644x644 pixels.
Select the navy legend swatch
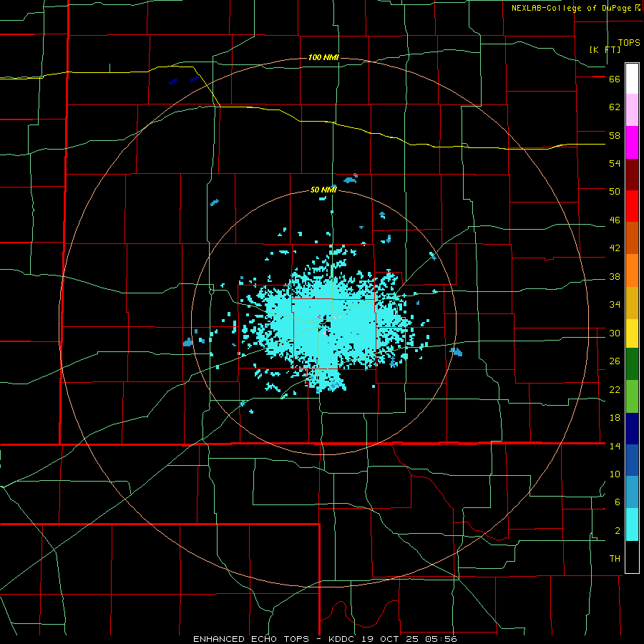click(x=632, y=429)
